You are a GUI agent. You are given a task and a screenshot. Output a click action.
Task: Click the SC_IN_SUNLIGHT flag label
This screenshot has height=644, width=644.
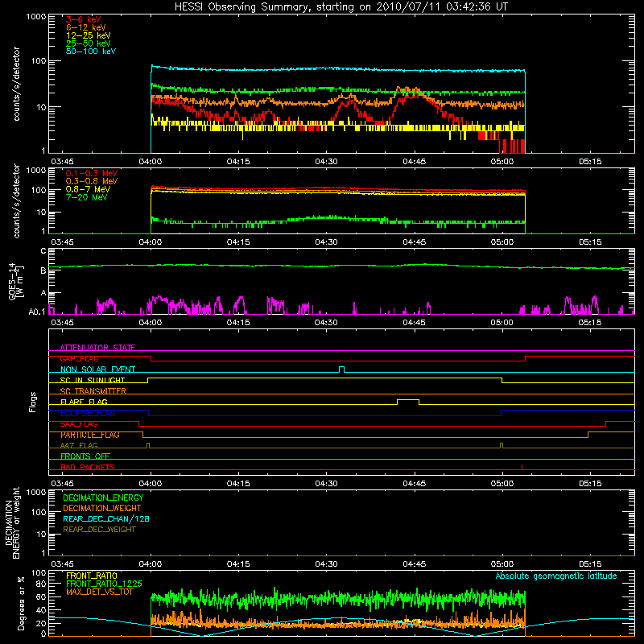click(x=93, y=380)
